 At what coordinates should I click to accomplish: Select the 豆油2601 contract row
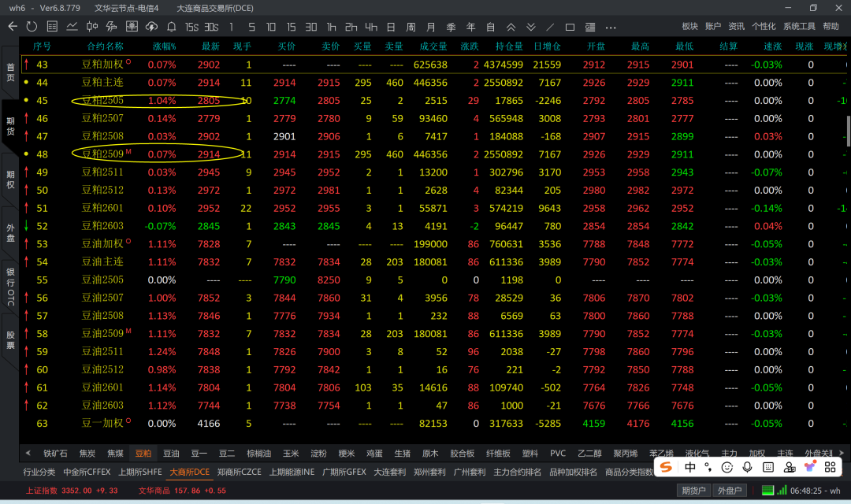[x=434, y=387]
